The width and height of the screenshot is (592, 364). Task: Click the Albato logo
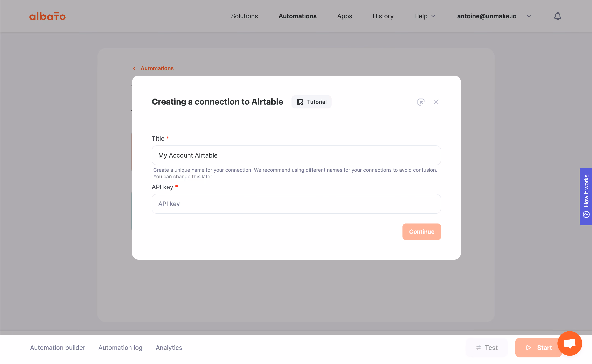coord(47,16)
